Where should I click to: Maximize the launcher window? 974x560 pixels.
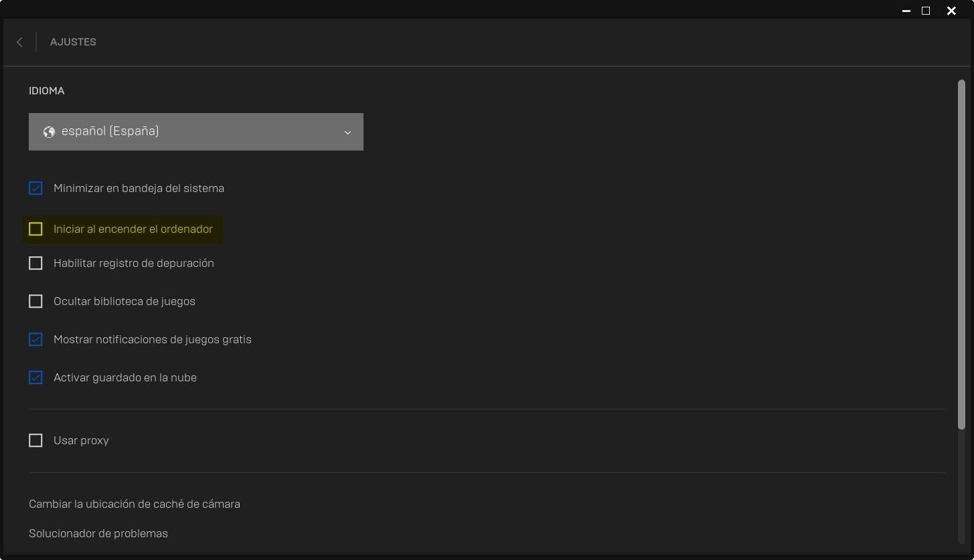(x=926, y=11)
